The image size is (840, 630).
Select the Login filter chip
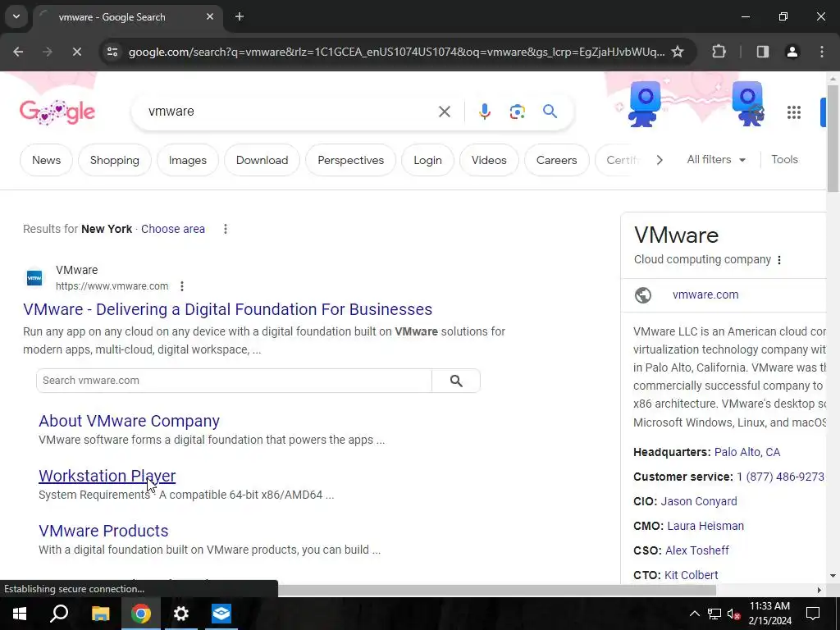(x=427, y=160)
